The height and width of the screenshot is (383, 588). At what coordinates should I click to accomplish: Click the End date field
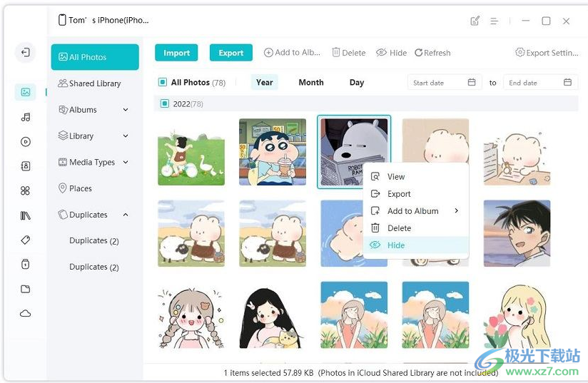(540, 82)
